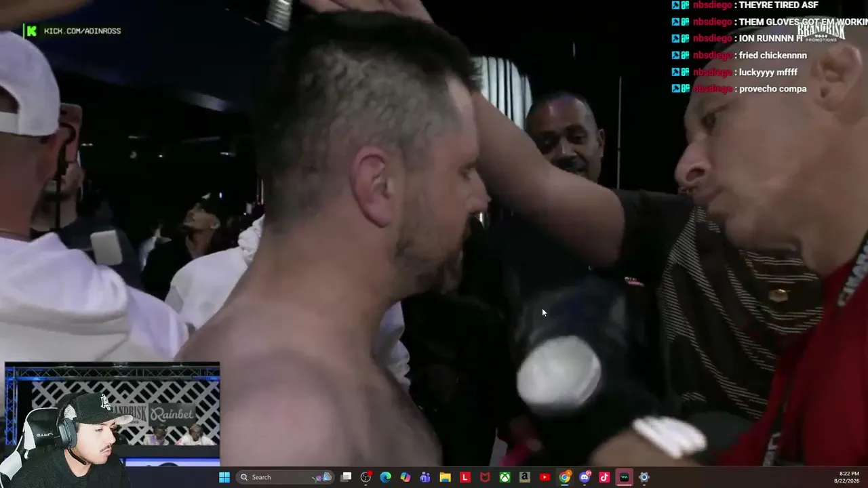The width and height of the screenshot is (868, 488).
Task: Open Windows Settings from the taskbar
Action: point(644,477)
